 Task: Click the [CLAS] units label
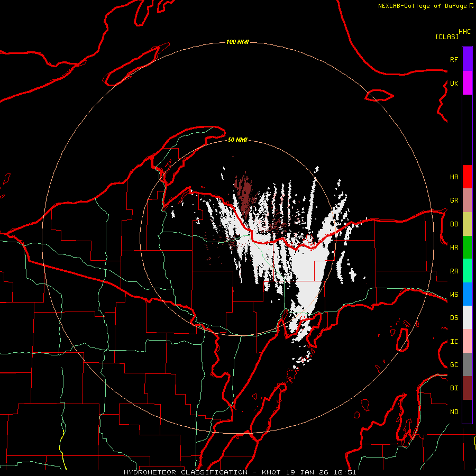(x=447, y=36)
